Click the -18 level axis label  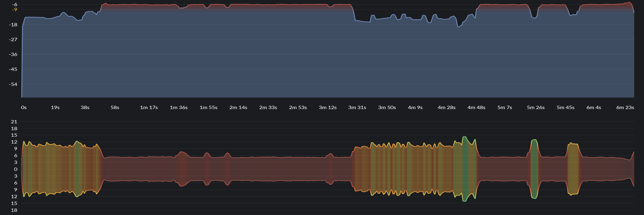click(x=13, y=25)
